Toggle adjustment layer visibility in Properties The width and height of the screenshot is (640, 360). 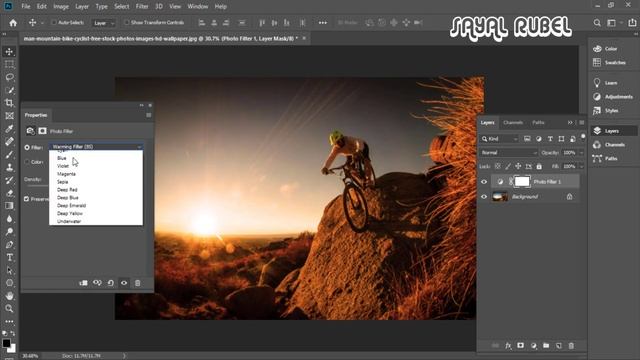[124, 283]
